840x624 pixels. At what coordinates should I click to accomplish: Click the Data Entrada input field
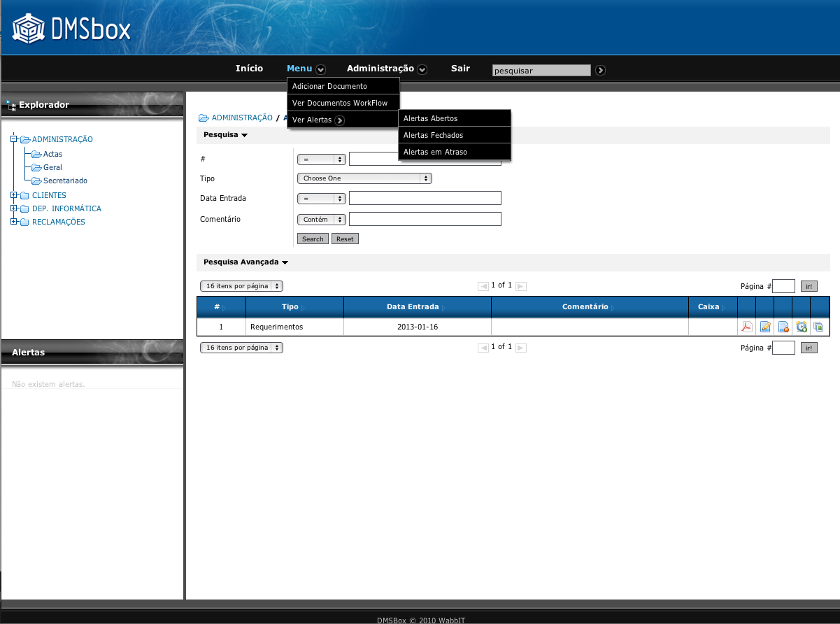pos(425,198)
